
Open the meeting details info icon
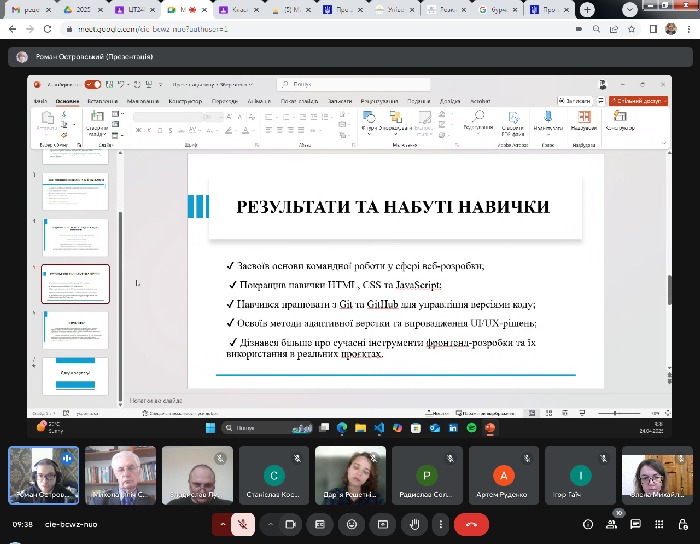tap(586, 523)
